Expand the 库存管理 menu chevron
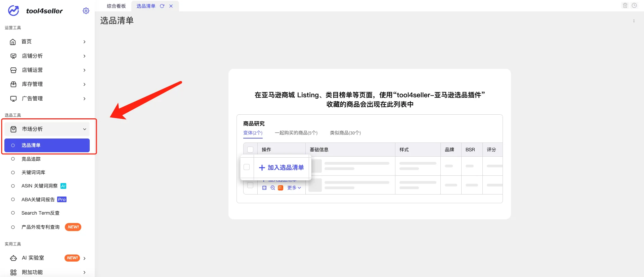The width and height of the screenshot is (644, 277). [x=84, y=84]
